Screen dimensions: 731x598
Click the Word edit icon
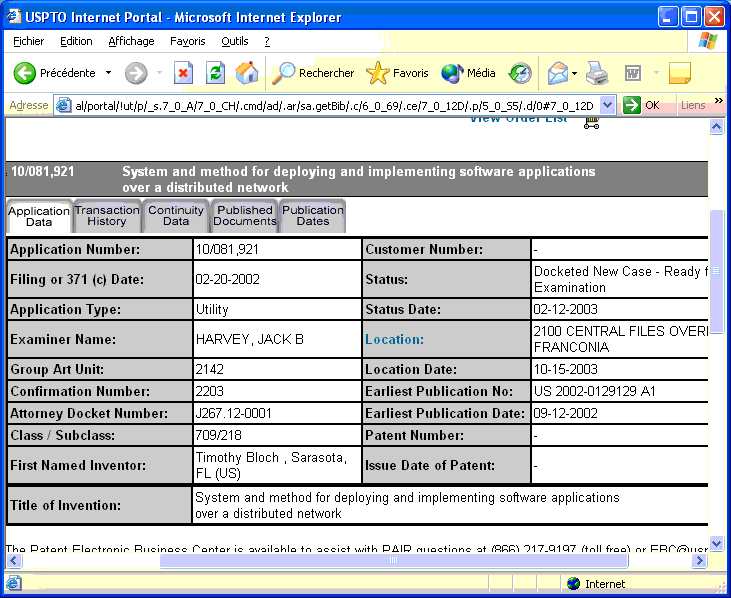(x=633, y=73)
